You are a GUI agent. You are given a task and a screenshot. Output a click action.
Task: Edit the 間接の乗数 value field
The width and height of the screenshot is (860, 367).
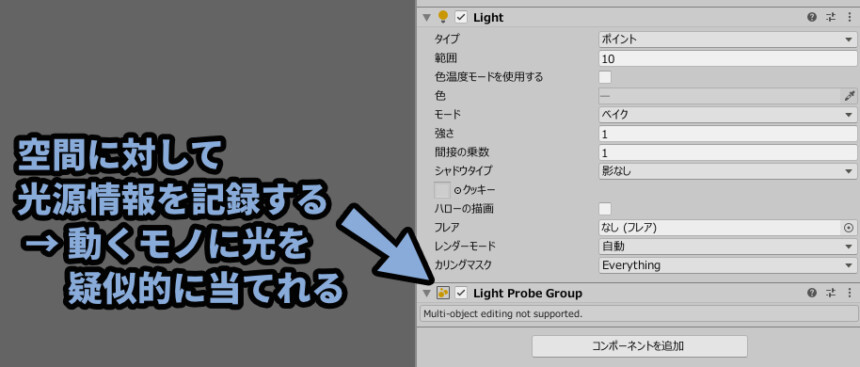coord(727,153)
